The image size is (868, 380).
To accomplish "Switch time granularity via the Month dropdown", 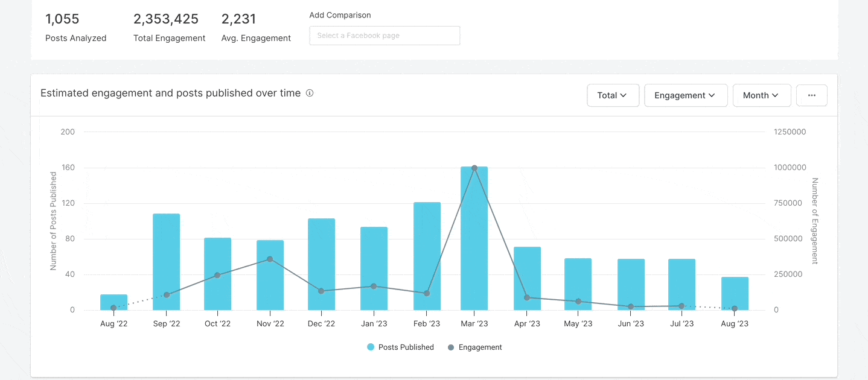I will (x=762, y=95).
